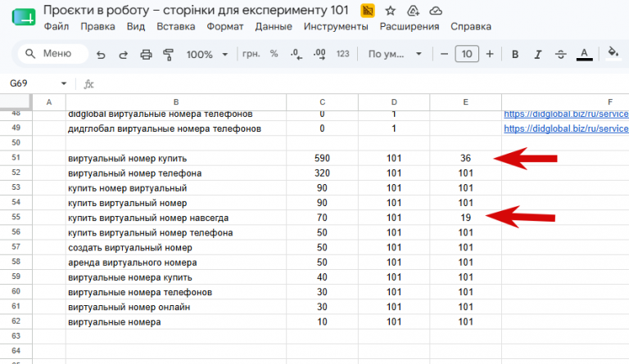629x364 pixels.
Task: Select cell 'аренда виртуального номера'
Action: [176, 262]
